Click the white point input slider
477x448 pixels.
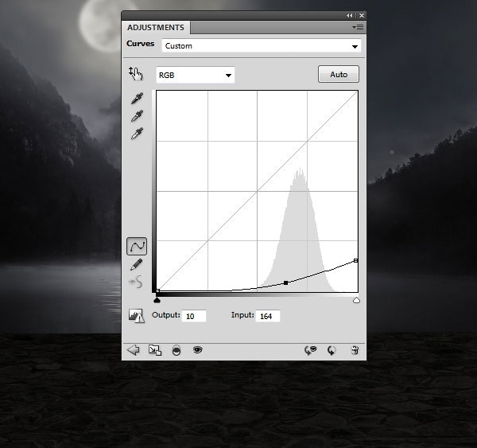tap(356, 300)
